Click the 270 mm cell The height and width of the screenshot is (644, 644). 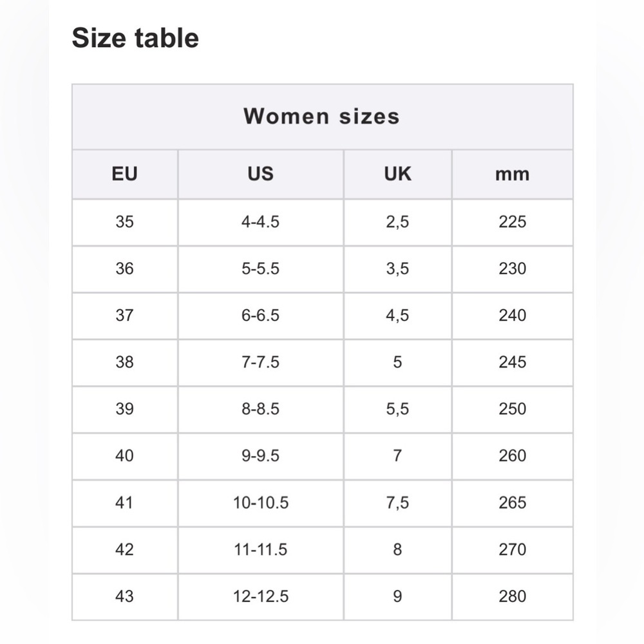[513, 550]
